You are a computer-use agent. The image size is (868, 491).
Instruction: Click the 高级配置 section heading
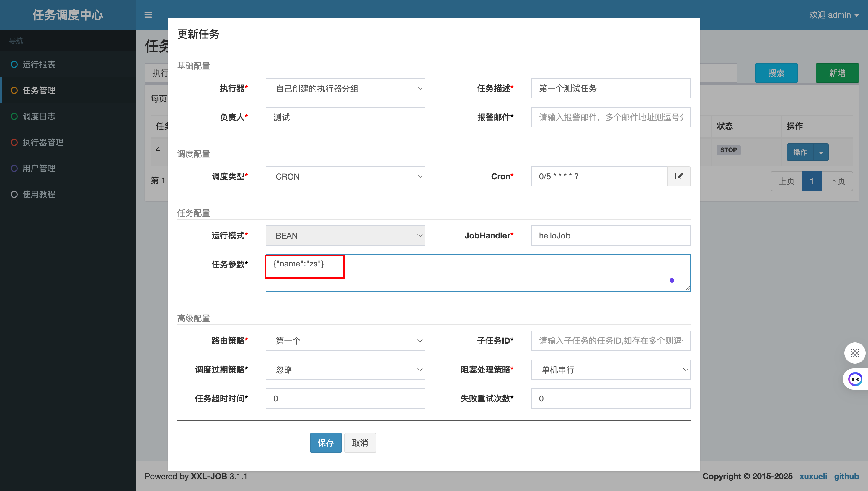click(193, 318)
